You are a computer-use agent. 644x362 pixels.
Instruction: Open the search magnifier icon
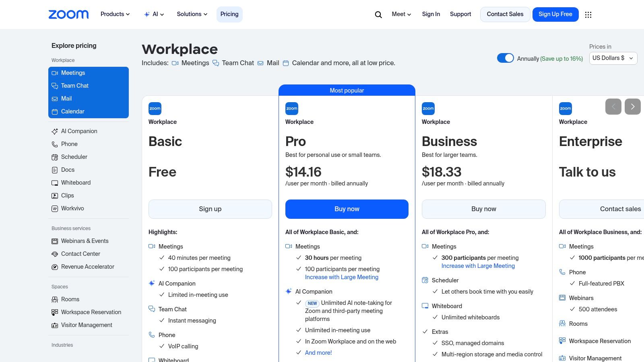(378, 14)
